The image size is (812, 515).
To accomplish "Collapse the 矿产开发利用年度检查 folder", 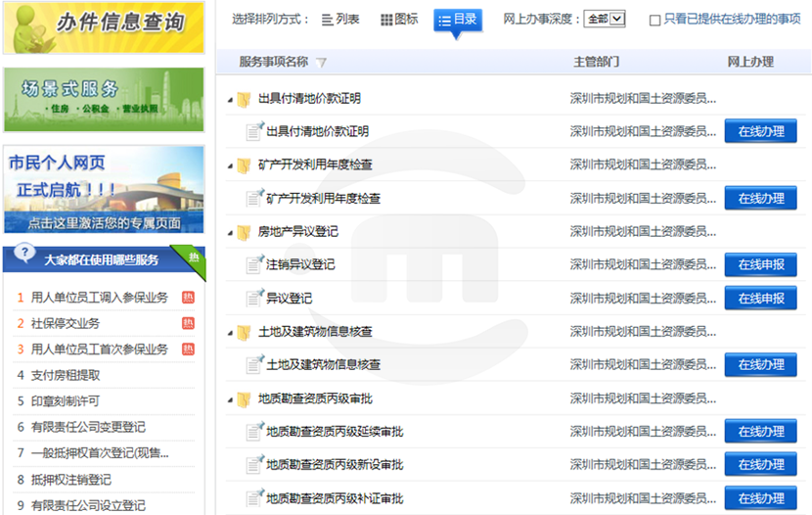I will pos(230,165).
